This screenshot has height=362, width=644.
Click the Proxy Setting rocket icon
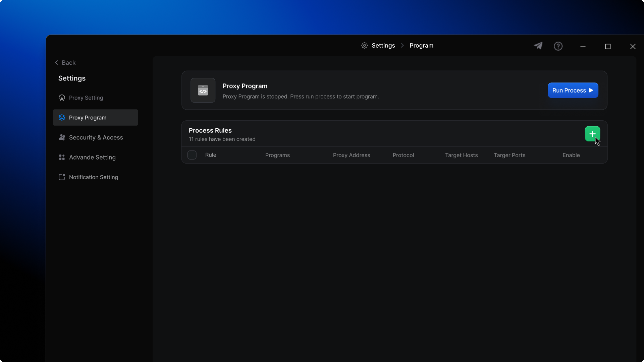click(x=62, y=98)
